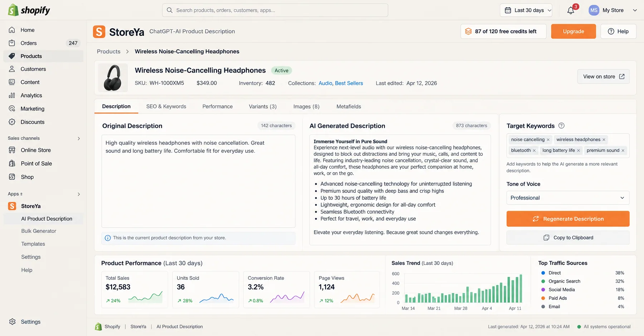
Task: Click the Products breadcrumb link
Action: pos(108,52)
